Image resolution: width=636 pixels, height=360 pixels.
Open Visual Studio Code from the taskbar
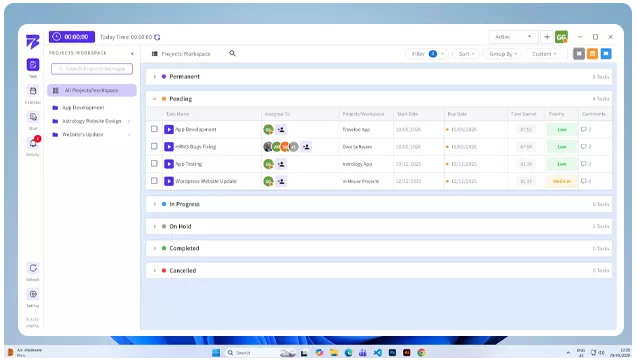pyautogui.click(x=378, y=353)
